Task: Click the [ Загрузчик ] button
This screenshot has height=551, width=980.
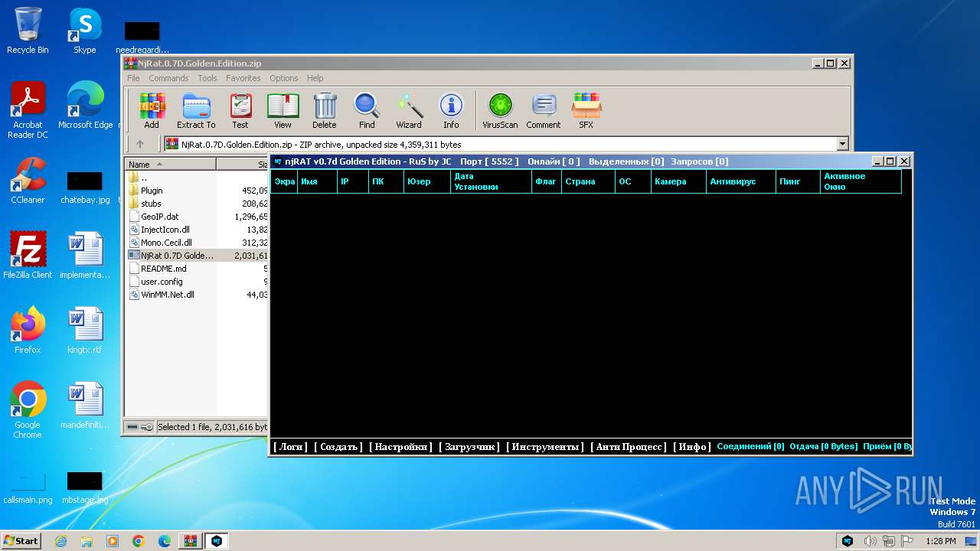Action: click(x=469, y=447)
